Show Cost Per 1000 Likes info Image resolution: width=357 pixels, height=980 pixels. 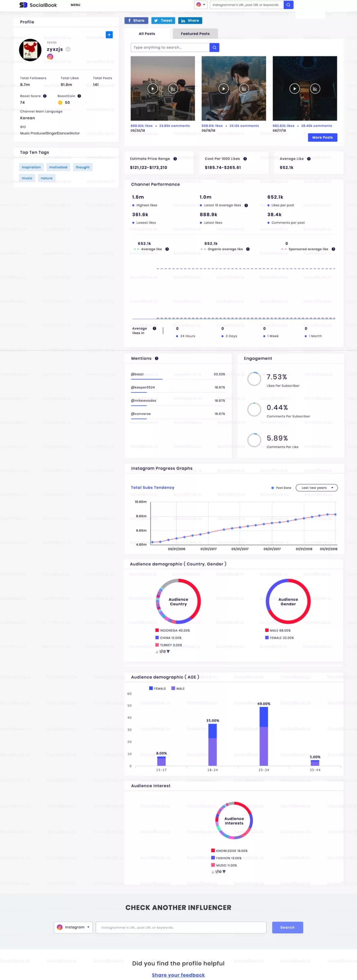[245, 159]
